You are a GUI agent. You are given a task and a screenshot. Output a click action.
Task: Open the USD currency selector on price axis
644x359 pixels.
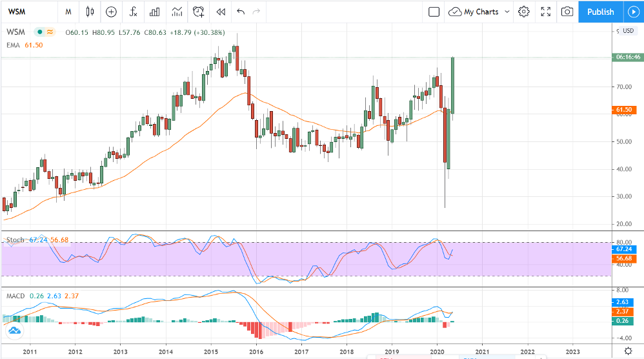click(x=628, y=31)
